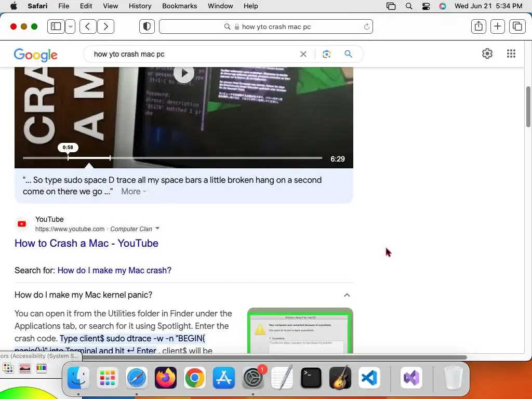
Task: Open the File menu
Action: [x=63, y=6]
